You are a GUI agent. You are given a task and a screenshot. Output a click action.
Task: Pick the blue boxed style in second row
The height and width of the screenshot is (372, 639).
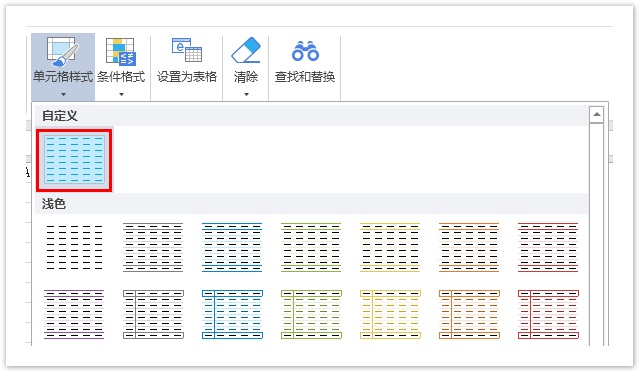232,314
